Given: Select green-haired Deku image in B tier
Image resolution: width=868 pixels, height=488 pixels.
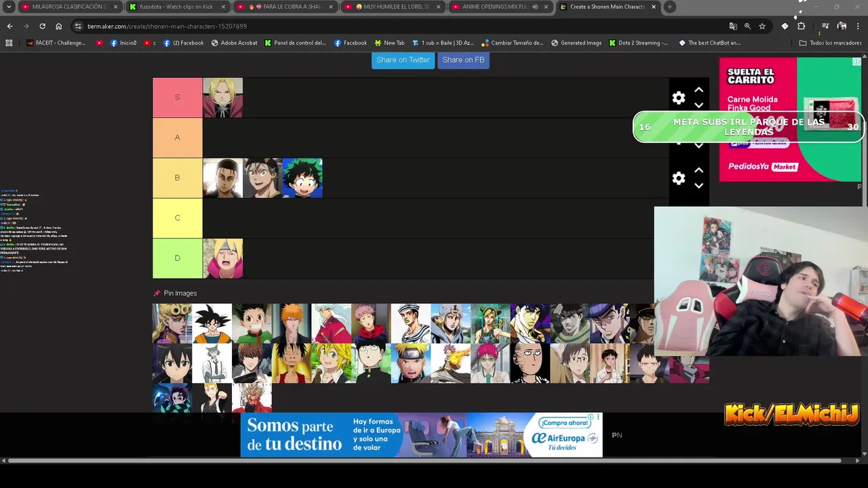Looking at the screenshot, I should pos(302,178).
